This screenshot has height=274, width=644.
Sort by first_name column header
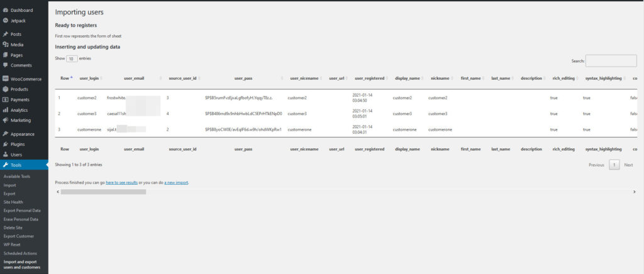click(x=470, y=78)
